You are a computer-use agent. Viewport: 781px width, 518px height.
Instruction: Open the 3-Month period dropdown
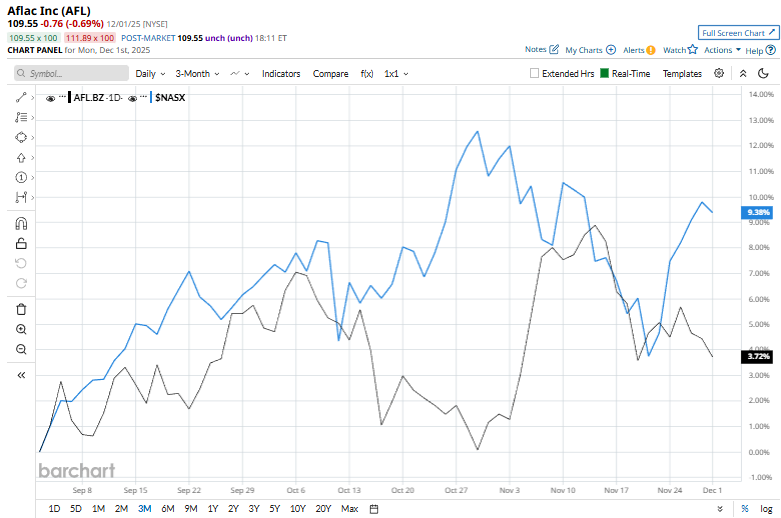pyautogui.click(x=197, y=74)
